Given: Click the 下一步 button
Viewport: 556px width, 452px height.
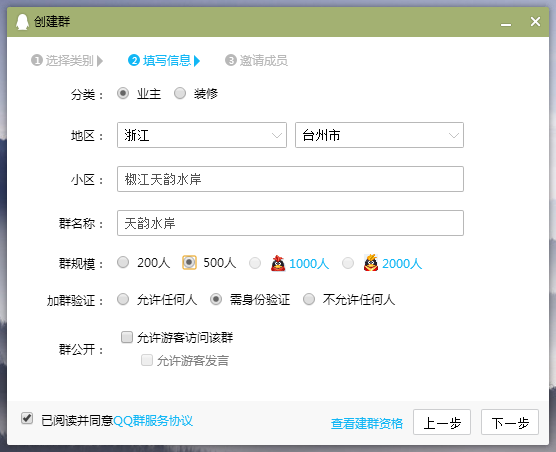Looking at the screenshot, I should pos(510,422).
